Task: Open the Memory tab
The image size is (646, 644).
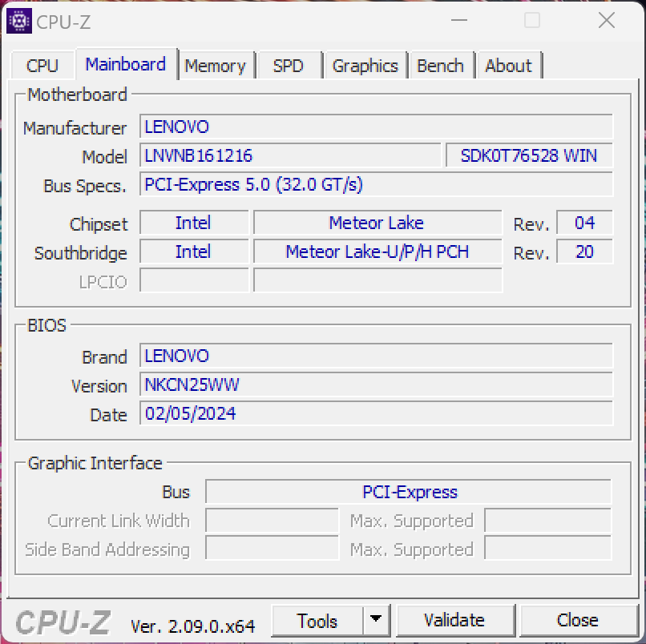Action: [215, 66]
